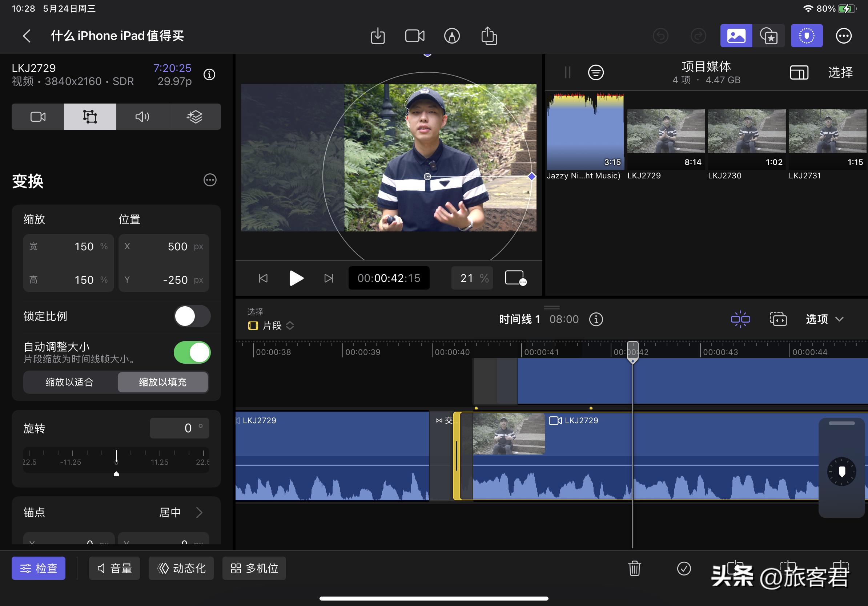Open the project media browser icon
Viewport: 868px width, 606px height.
[736, 36]
